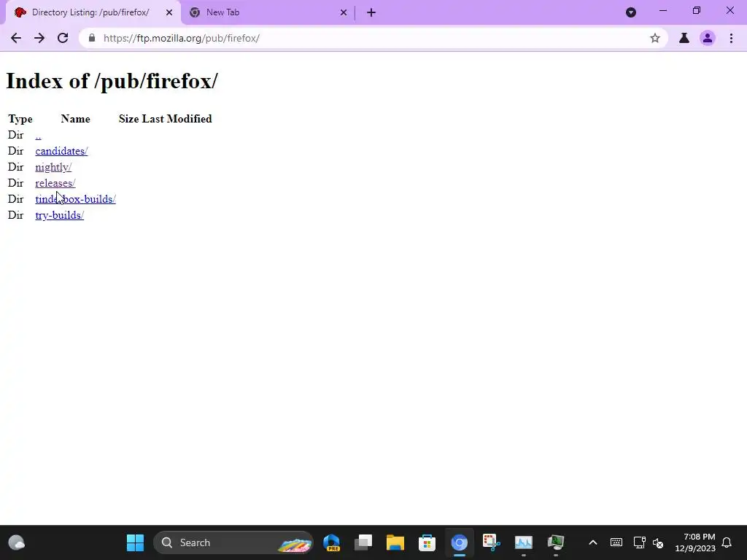Image resolution: width=747 pixels, height=560 pixels.
Task: Open the releases/ directory
Action: [55, 183]
